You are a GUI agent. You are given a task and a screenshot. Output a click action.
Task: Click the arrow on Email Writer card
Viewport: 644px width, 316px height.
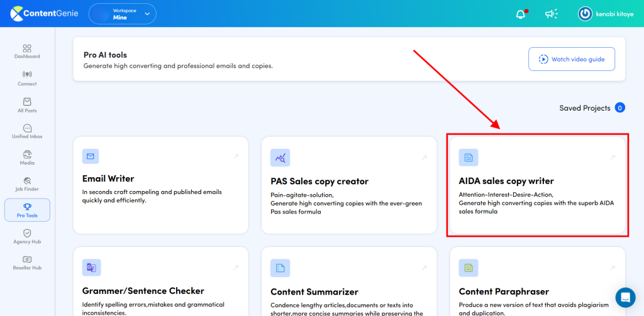click(236, 156)
